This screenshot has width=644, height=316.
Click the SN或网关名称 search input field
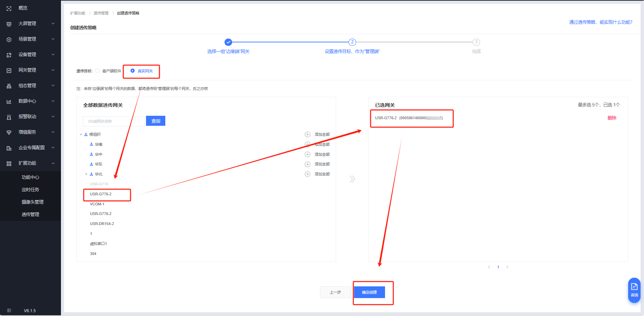pos(114,121)
